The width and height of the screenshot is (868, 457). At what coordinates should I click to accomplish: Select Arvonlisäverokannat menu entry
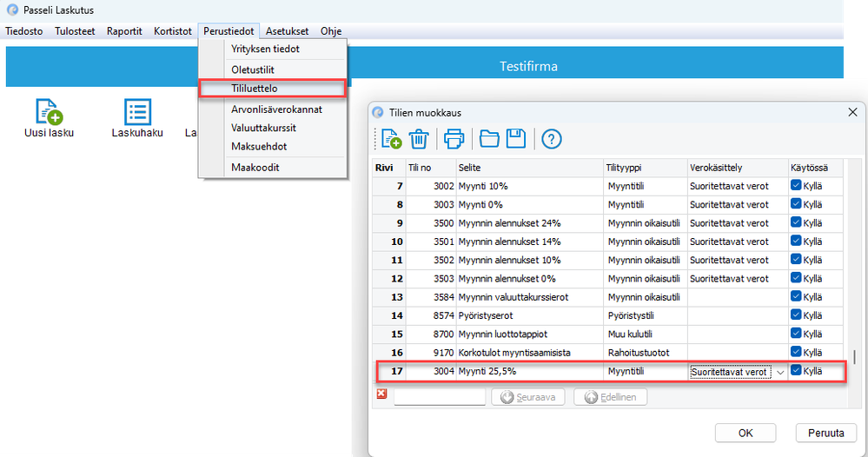point(272,109)
